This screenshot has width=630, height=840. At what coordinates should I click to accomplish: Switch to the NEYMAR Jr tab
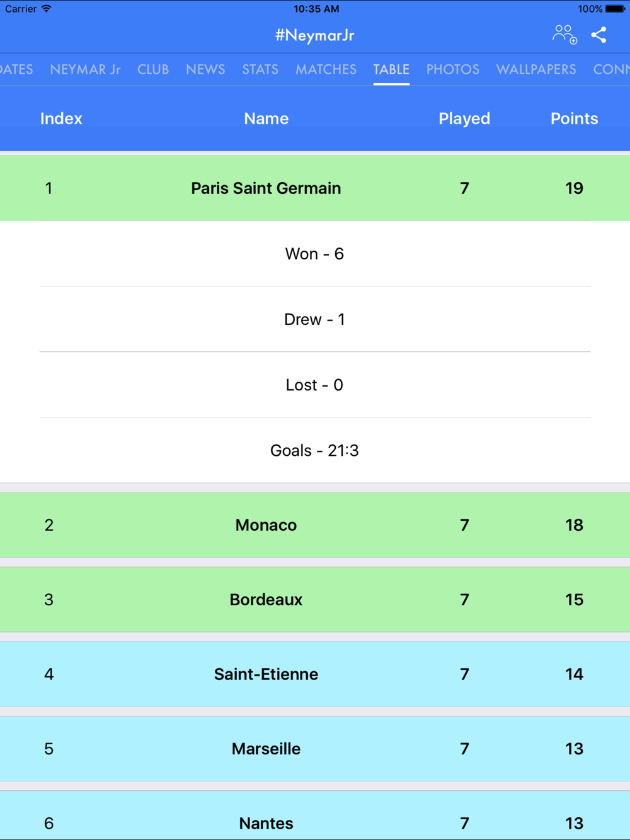(x=85, y=69)
